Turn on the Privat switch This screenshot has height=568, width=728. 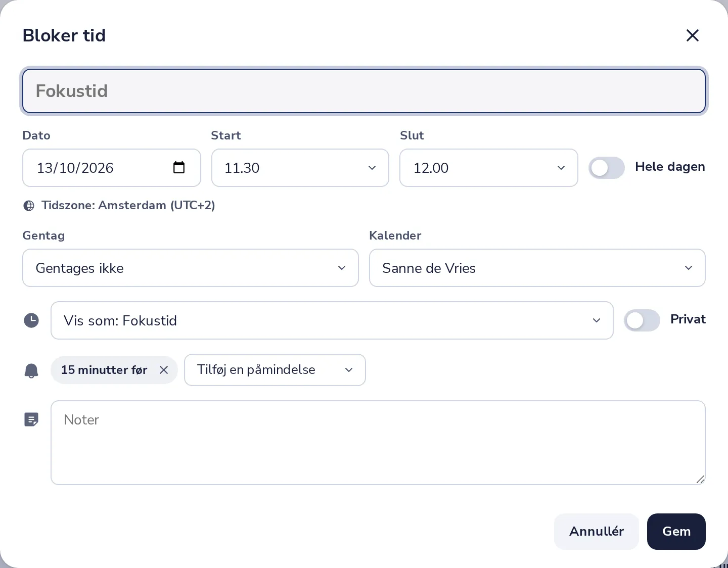coord(642,320)
